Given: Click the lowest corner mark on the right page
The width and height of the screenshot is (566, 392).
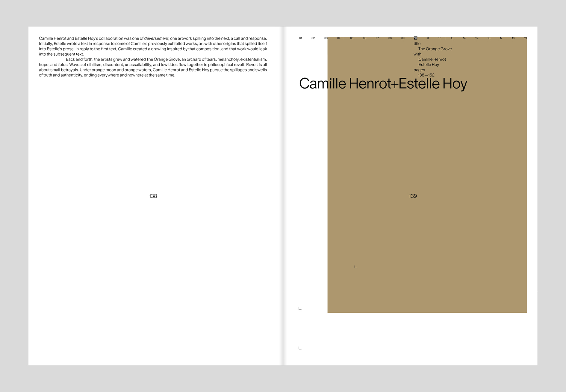Looking at the screenshot, I should 300,348.
